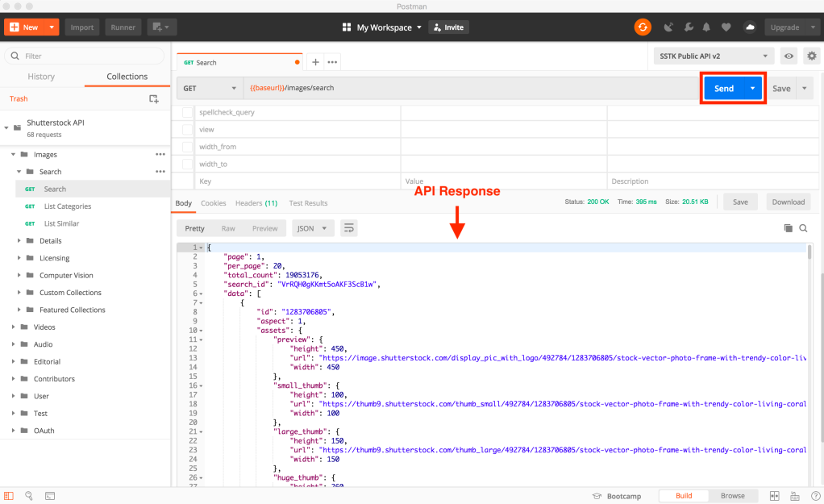Open JSON format dropdown
This screenshot has height=504, width=824.
tap(312, 228)
